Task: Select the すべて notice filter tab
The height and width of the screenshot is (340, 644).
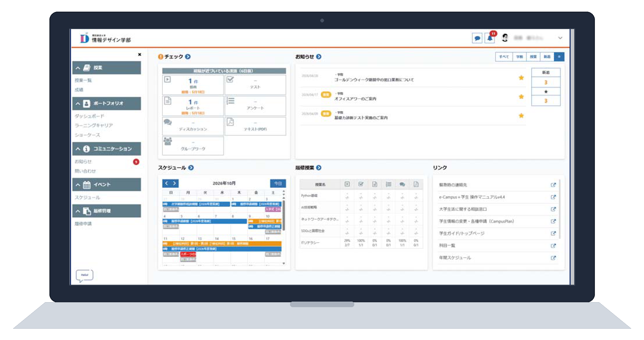Action: [x=504, y=57]
